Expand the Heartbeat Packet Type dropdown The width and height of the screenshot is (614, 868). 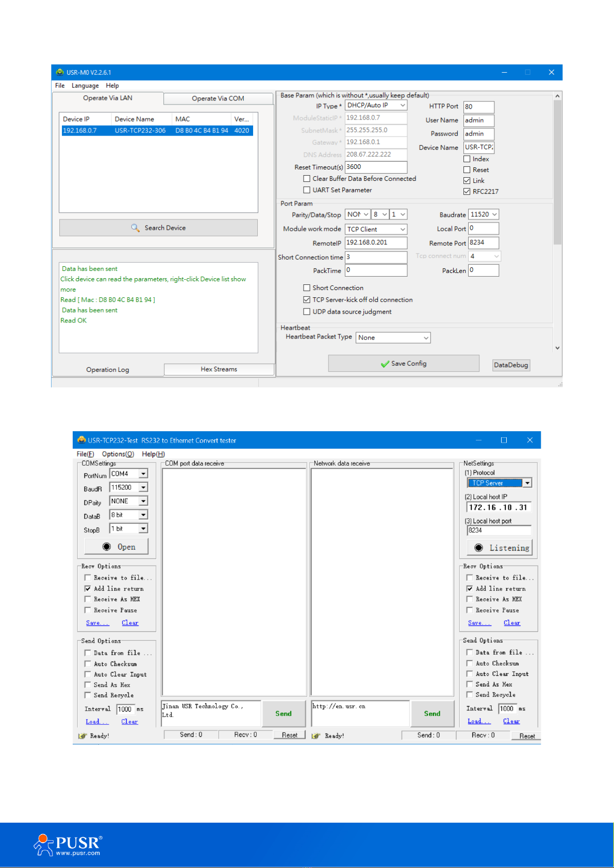[393, 337]
